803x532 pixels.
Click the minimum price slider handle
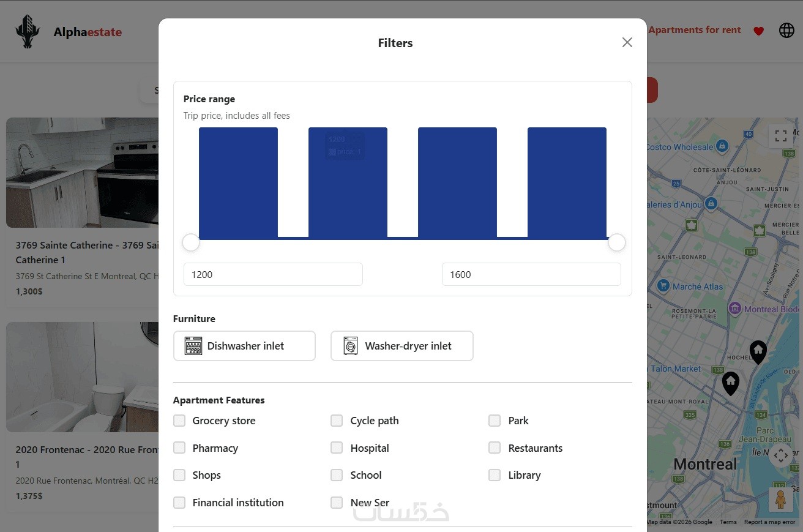191,242
